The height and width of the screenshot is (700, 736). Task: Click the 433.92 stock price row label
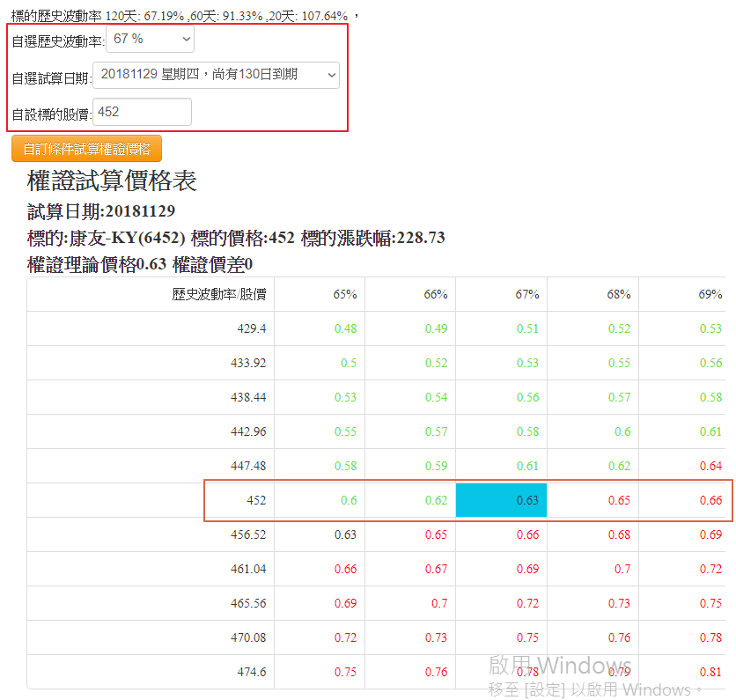(x=248, y=363)
